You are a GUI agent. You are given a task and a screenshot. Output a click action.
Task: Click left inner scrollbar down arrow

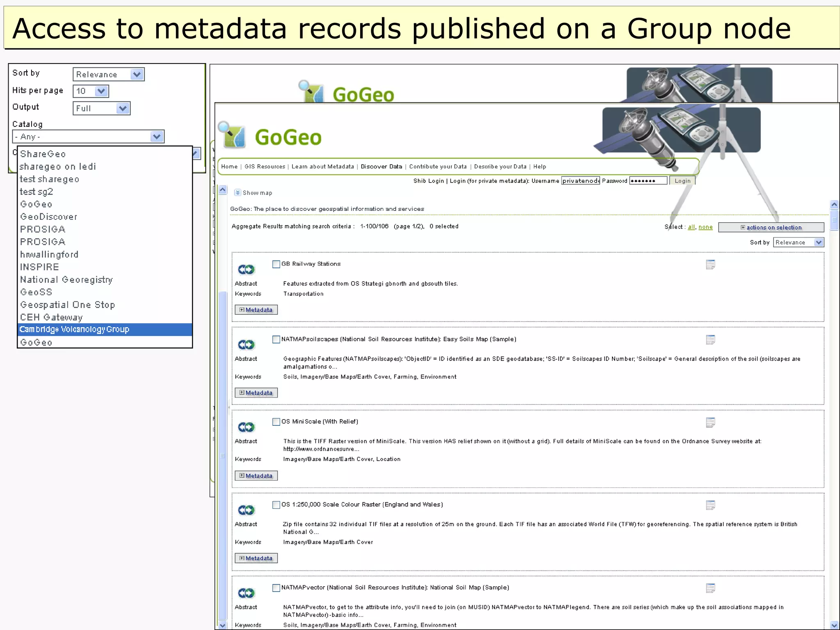point(223,625)
